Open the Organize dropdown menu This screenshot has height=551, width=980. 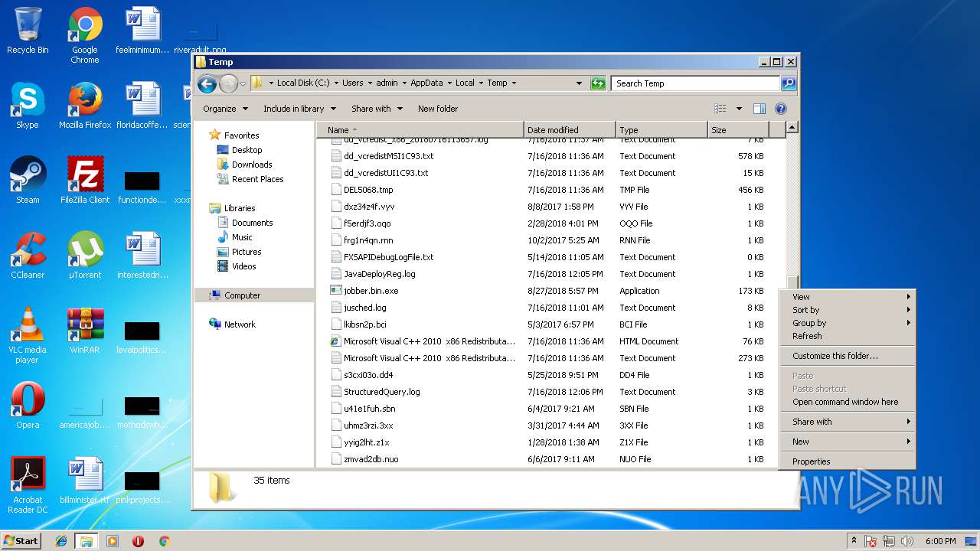pos(225,109)
